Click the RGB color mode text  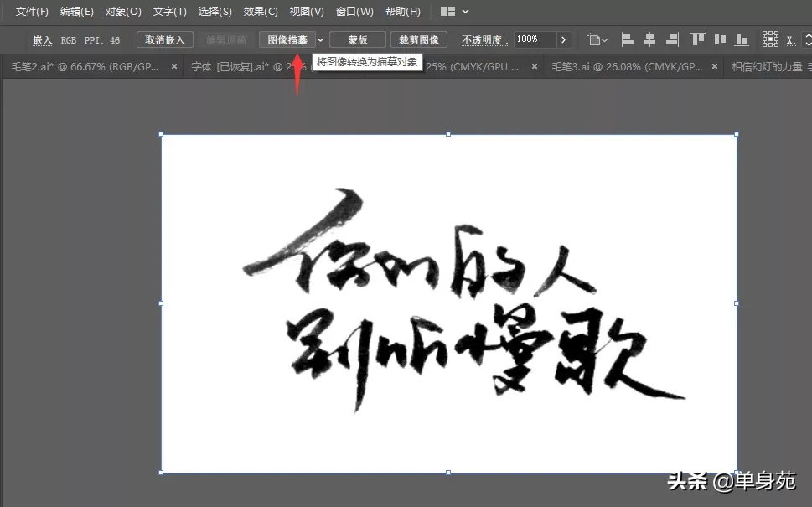[69, 40]
